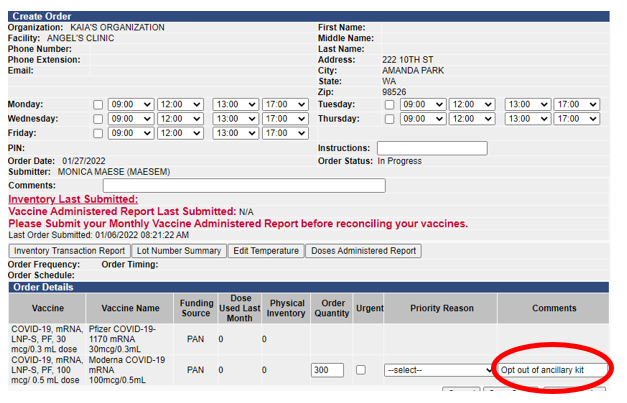Toggle the Thursday checkbox
The height and width of the screenshot is (403, 627).
coord(390,119)
